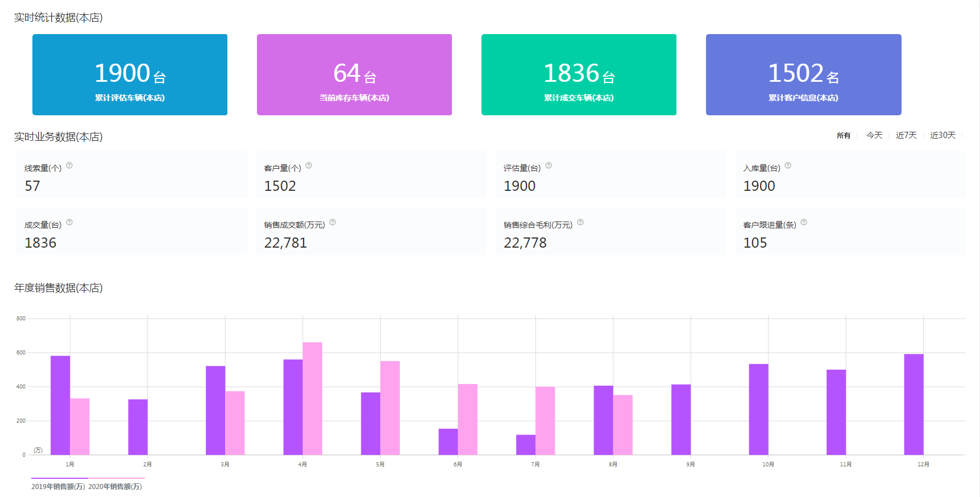Show the tip icon for 客户跟进量(条)
The image size is (980, 497).
[804, 223]
